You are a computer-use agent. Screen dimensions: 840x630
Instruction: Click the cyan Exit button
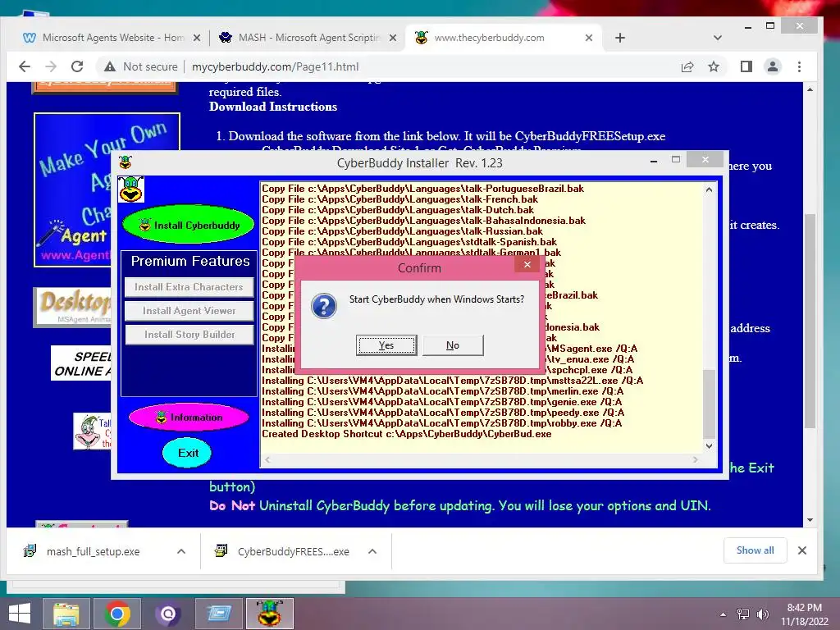tap(188, 453)
